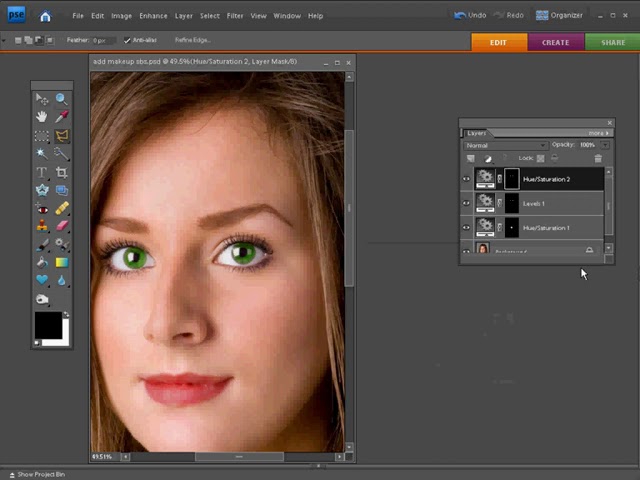Select the Blur droplet tool
Image resolution: width=640 pixels, height=480 pixels.
click(62, 280)
